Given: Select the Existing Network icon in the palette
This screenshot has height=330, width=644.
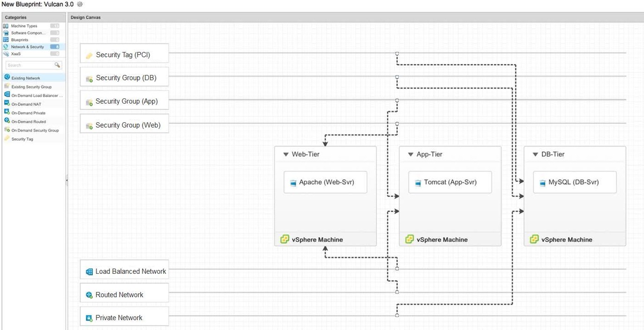Looking at the screenshot, I should pos(6,78).
